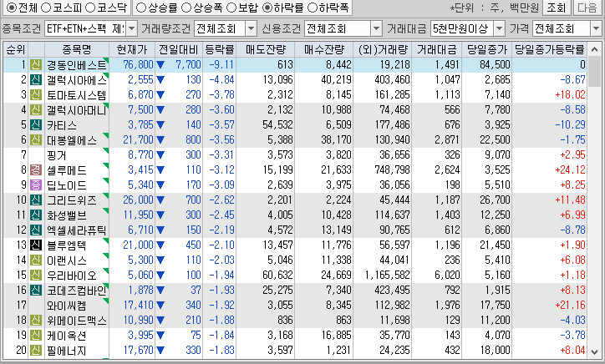Click the 신 badge icon for 화성밸브
The width and height of the screenshot is (605, 364).
[x=36, y=215]
